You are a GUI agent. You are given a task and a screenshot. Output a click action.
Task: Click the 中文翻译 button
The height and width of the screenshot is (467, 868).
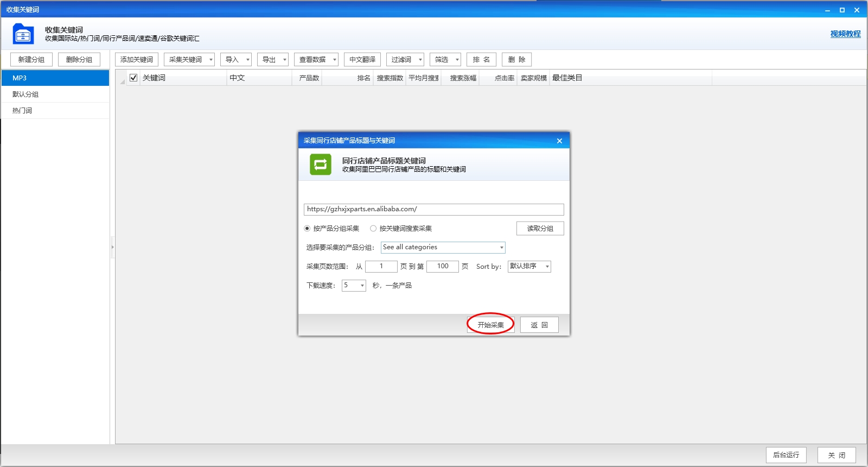(x=362, y=60)
